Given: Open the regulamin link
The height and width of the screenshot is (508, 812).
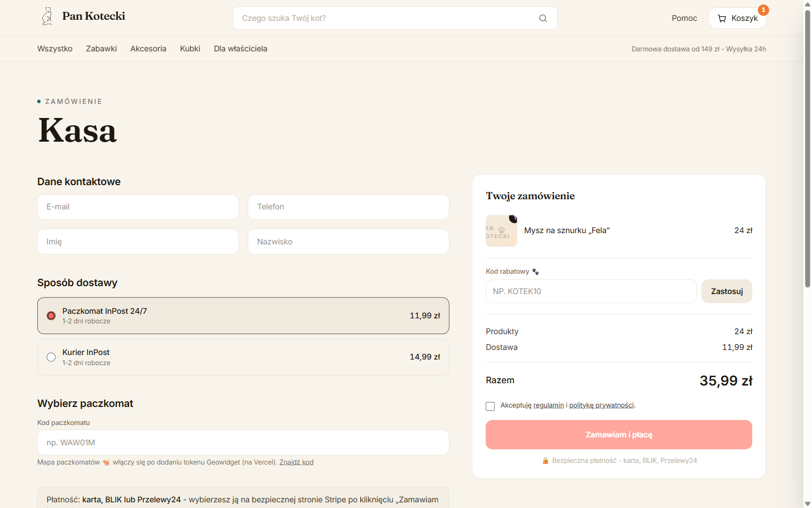Looking at the screenshot, I should click(549, 405).
